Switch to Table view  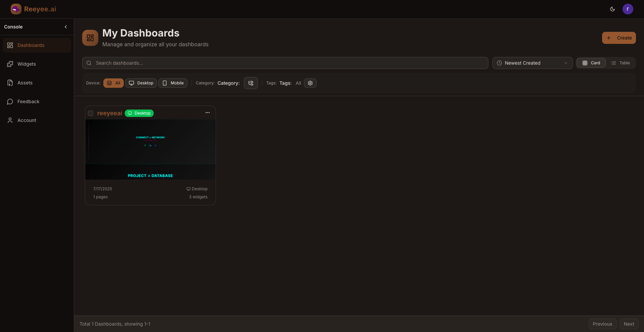[621, 63]
